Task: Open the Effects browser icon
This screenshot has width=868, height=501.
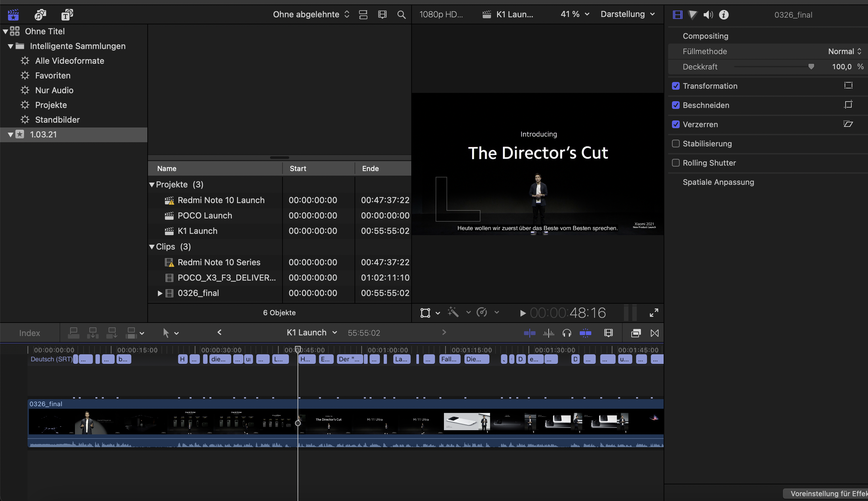Action: click(x=636, y=333)
